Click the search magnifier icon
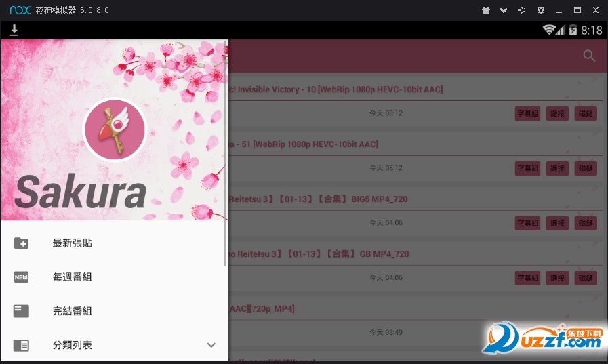The height and width of the screenshot is (364, 608). [x=589, y=56]
